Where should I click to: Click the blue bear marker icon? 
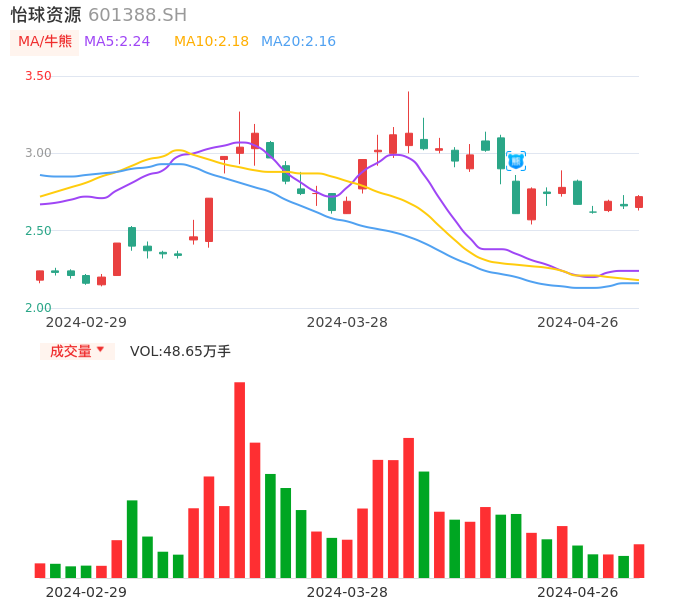coord(516,161)
